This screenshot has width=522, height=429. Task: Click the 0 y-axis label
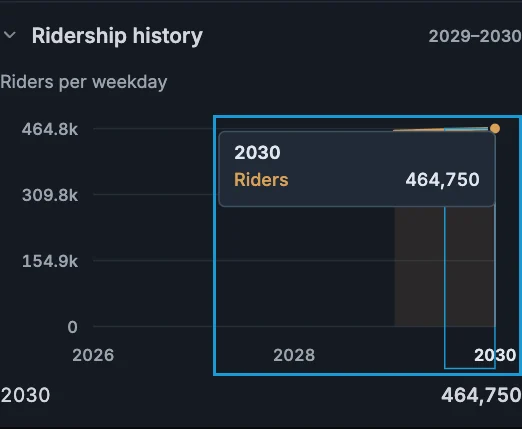pyautogui.click(x=73, y=327)
